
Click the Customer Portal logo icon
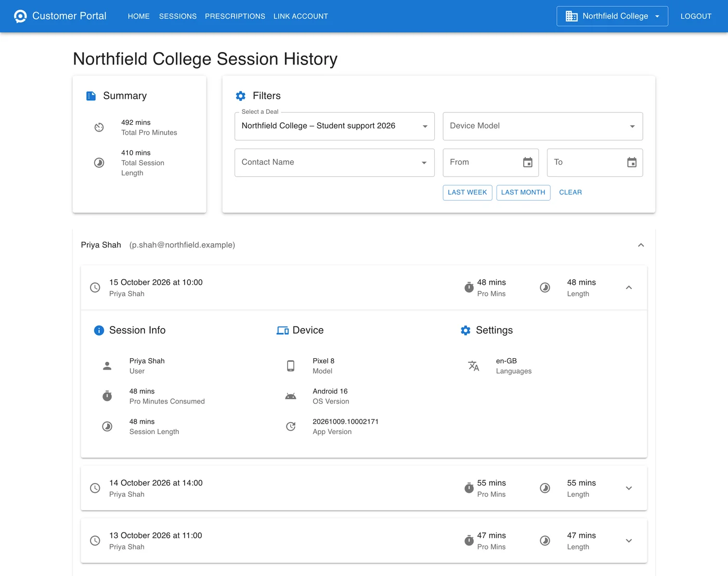click(20, 16)
